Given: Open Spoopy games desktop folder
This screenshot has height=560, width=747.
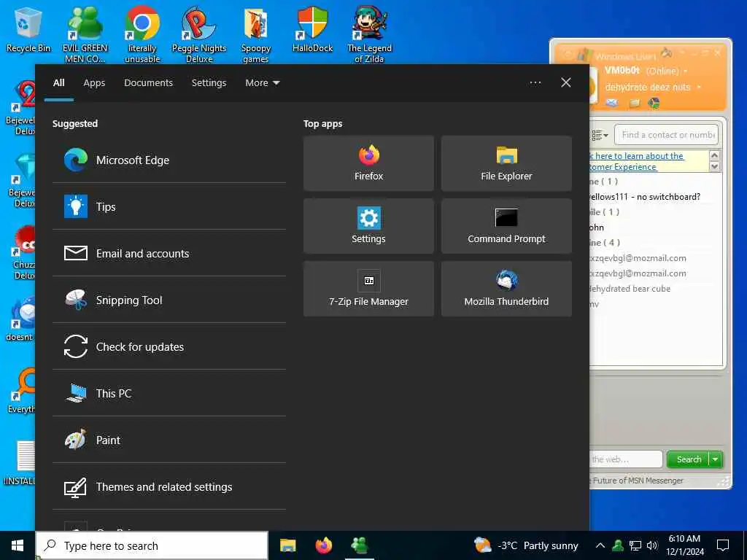Looking at the screenshot, I should coord(256,34).
